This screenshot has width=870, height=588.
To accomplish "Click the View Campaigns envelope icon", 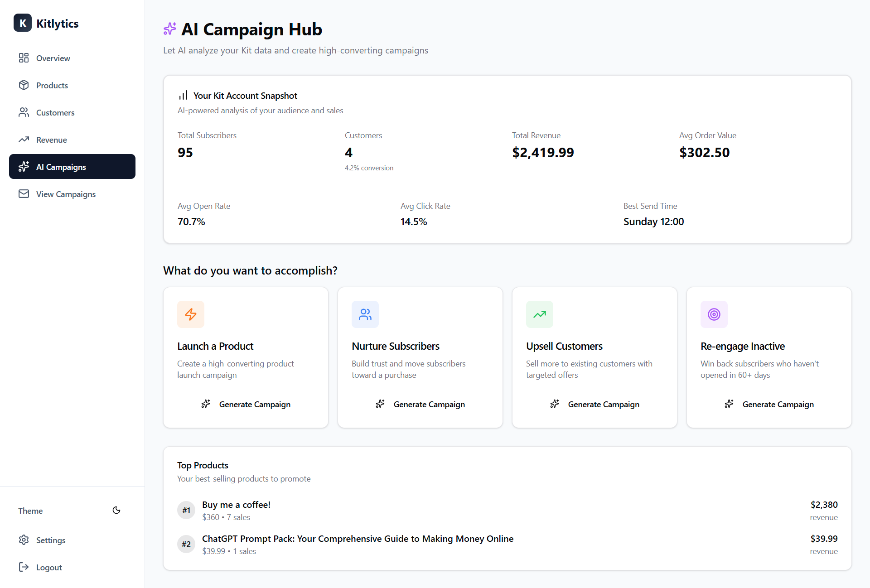I will [24, 194].
